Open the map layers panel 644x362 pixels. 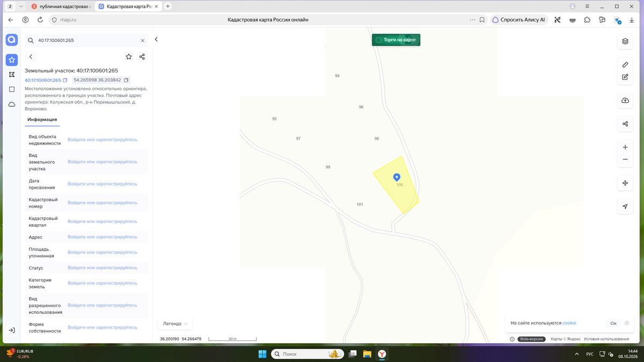click(x=625, y=41)
